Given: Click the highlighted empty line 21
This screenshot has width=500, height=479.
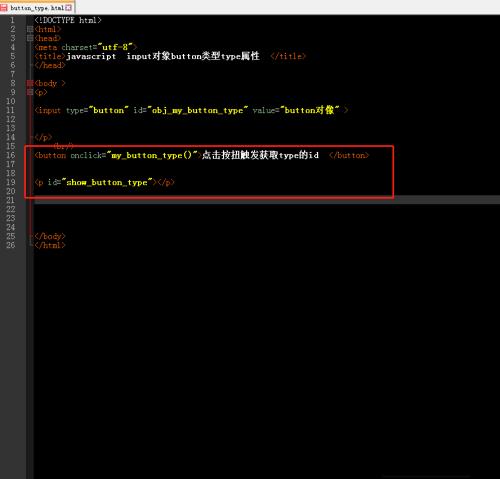Looking at the screenshot, I should click(267, 200).
